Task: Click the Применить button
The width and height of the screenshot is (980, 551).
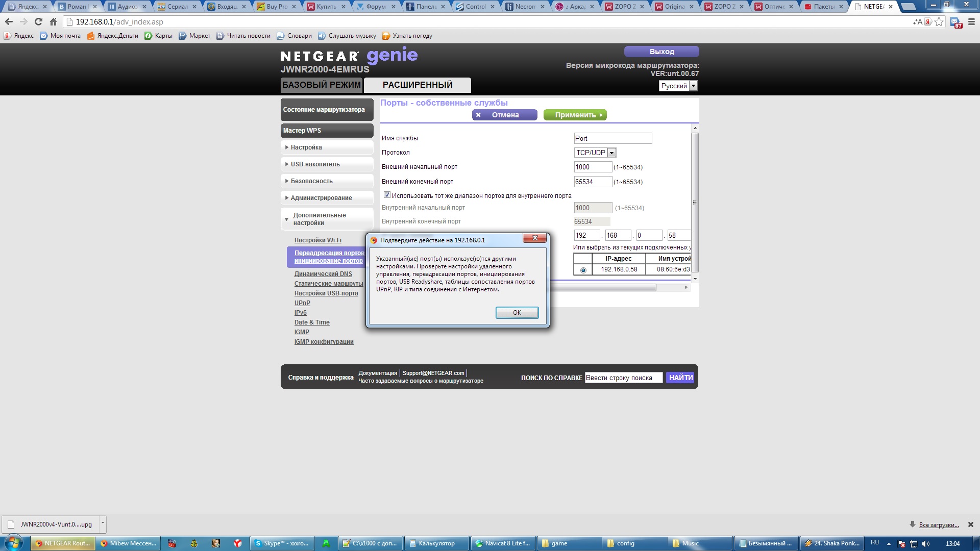Action: click(575, 115)
